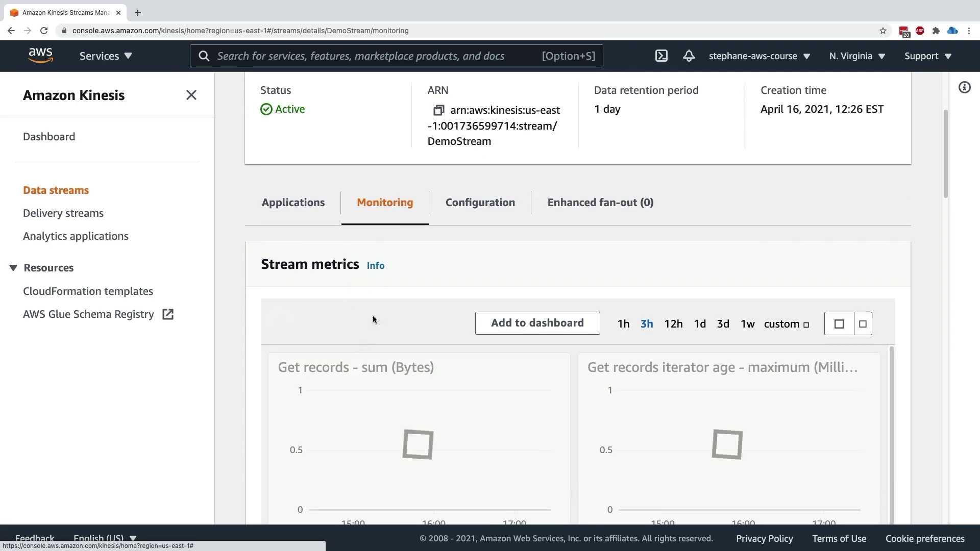Switch to small graph layout icon
The width and height of the screenshot is (980, 551).
[x=863, y=324]
